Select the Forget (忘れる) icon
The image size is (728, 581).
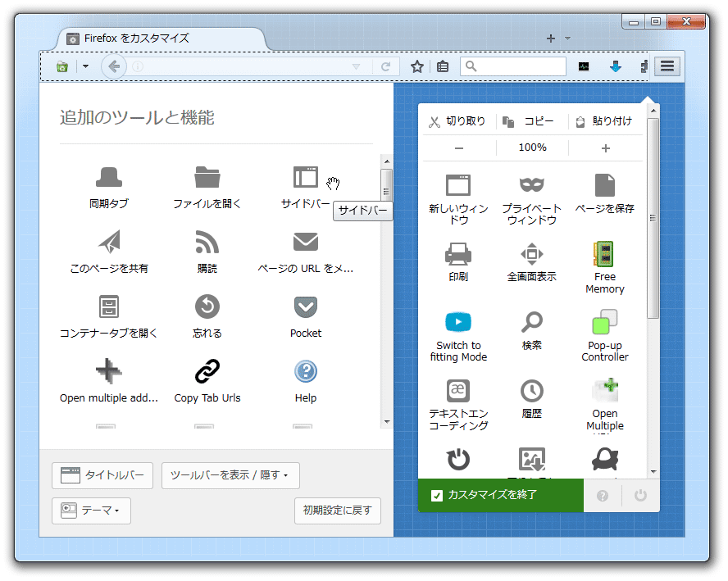pos(207,306)
